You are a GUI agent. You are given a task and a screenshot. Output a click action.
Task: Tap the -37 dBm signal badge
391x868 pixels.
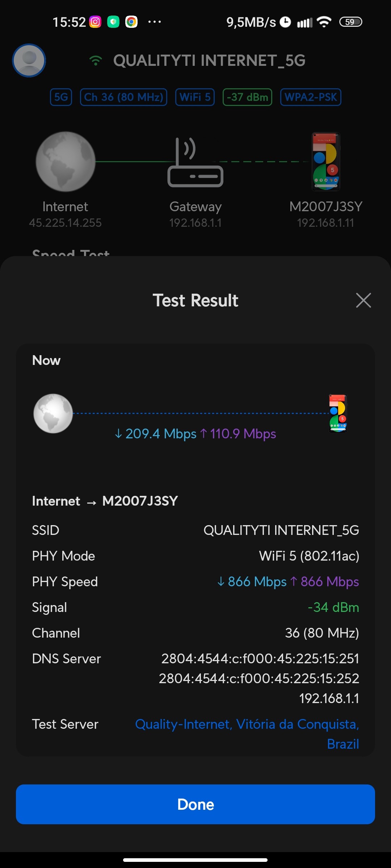pos(247,97)
